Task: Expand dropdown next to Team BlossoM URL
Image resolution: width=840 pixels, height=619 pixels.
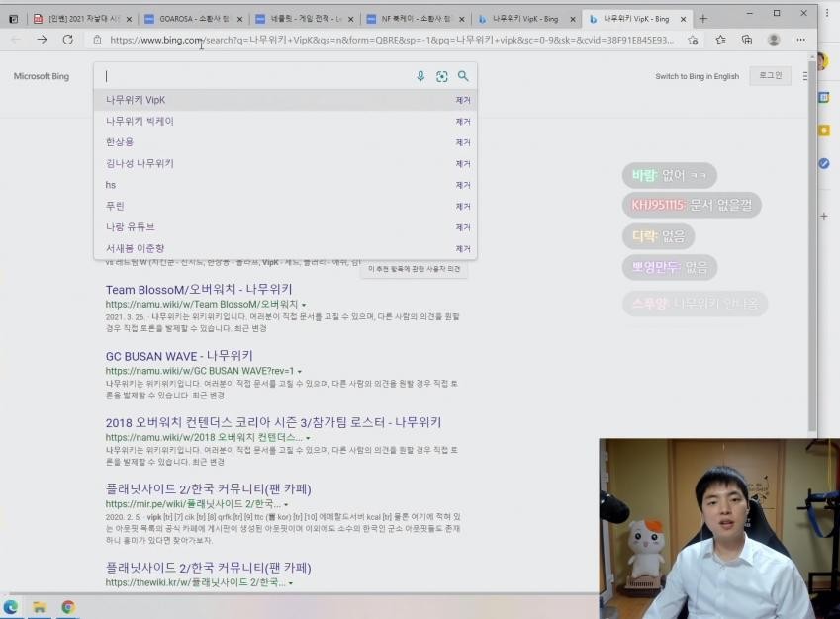Action: [304, 305]
